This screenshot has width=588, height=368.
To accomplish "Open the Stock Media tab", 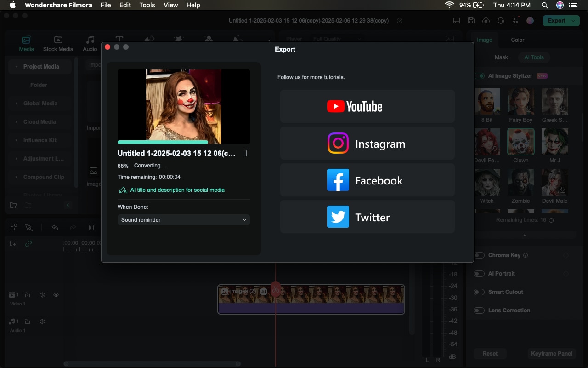I will [x=58, y=44].
